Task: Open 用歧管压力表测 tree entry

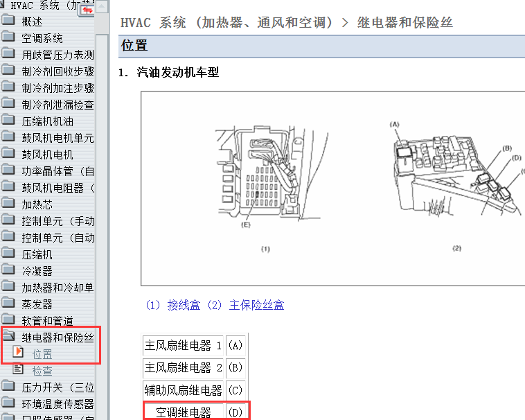Action: (x=57, y=55)
